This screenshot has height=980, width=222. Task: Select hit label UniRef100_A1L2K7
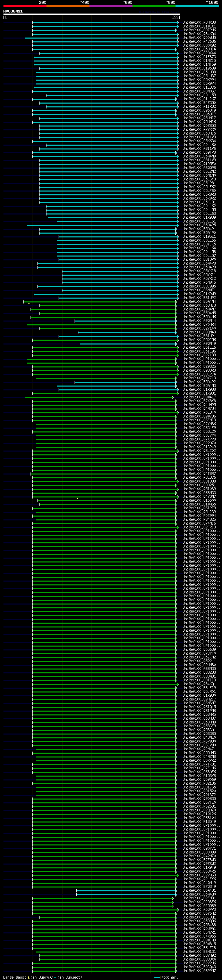(x=199, y=99)
